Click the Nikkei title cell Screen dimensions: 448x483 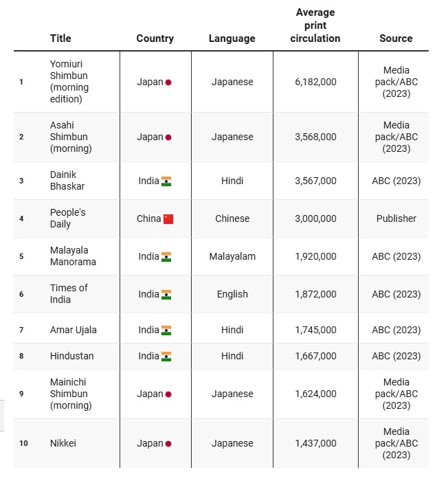[x=63, y=443]
